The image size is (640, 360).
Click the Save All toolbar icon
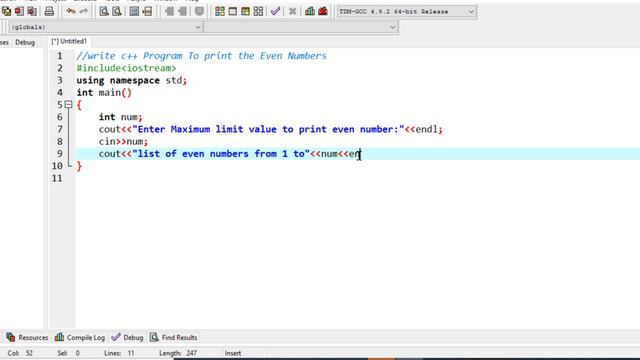tap(6, 11)
